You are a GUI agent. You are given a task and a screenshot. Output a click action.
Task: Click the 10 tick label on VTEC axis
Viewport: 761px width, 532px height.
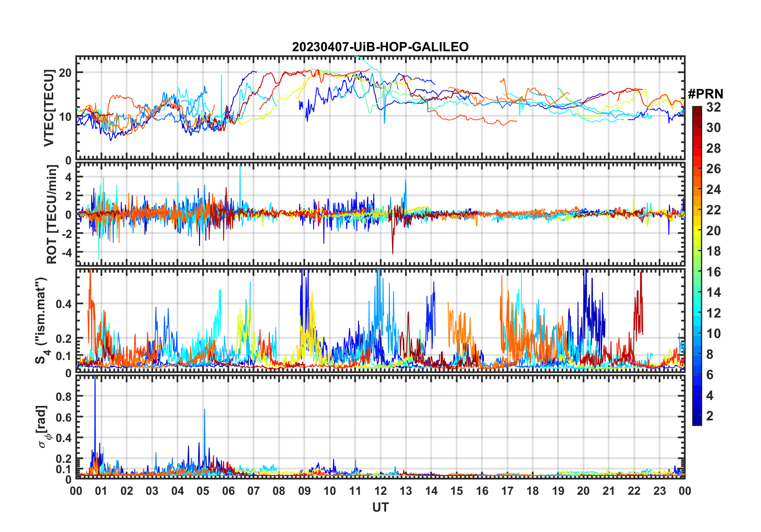pyautogui.click(x=65, y=117)
